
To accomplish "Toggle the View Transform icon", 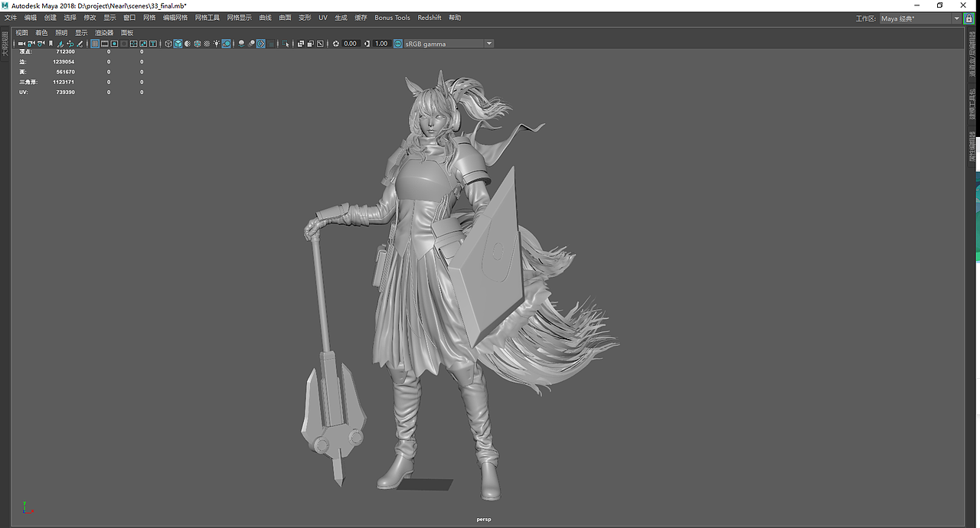I will click(397, 44).
